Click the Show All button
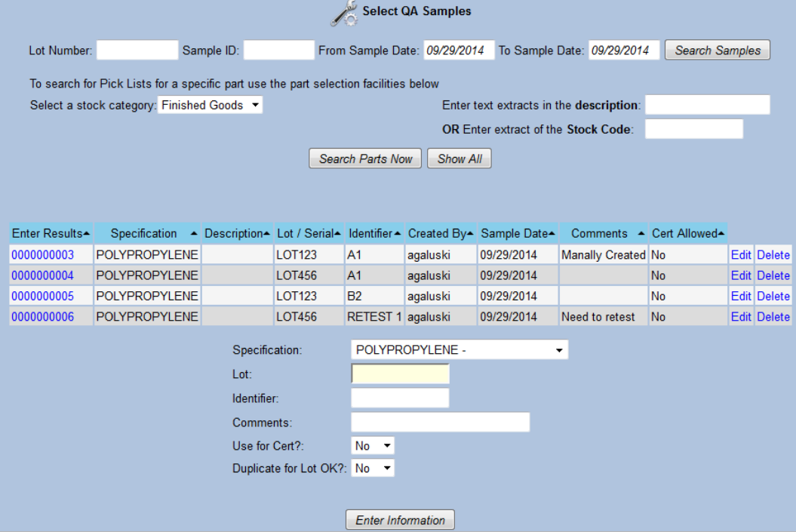796x532 pixels. tap(459, 158)
